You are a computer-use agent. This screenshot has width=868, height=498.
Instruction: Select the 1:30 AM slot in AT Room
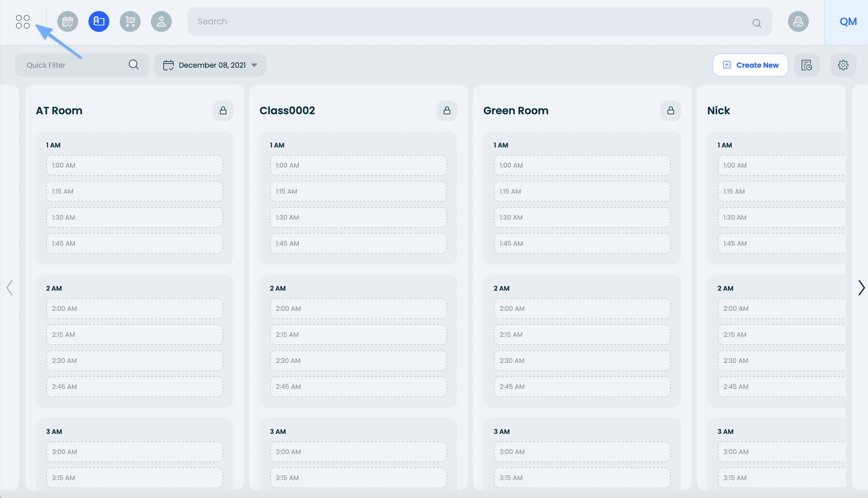(134, 217)
